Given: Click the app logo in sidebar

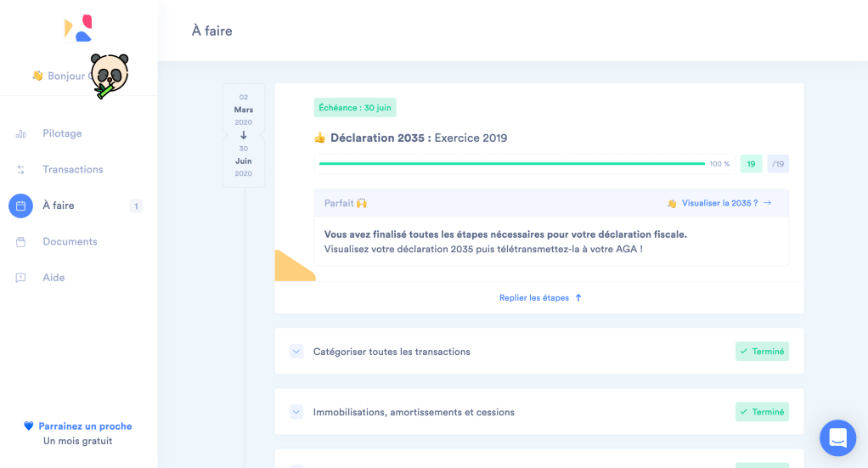Looking at the screenshot, I should [x=78, y=28].
